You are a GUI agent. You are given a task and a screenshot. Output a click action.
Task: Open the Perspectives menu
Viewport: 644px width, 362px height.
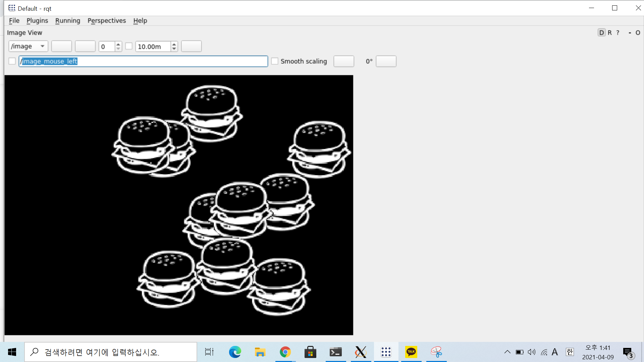coord(107,20)
